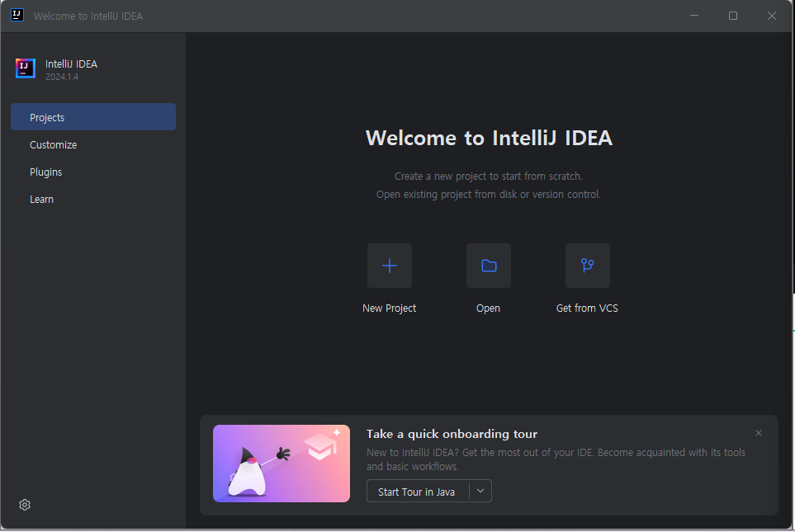Click the version number 2024.1.4
Viewport: 795px width, 532px height.
pyautogui.click(x=62, y=77)
